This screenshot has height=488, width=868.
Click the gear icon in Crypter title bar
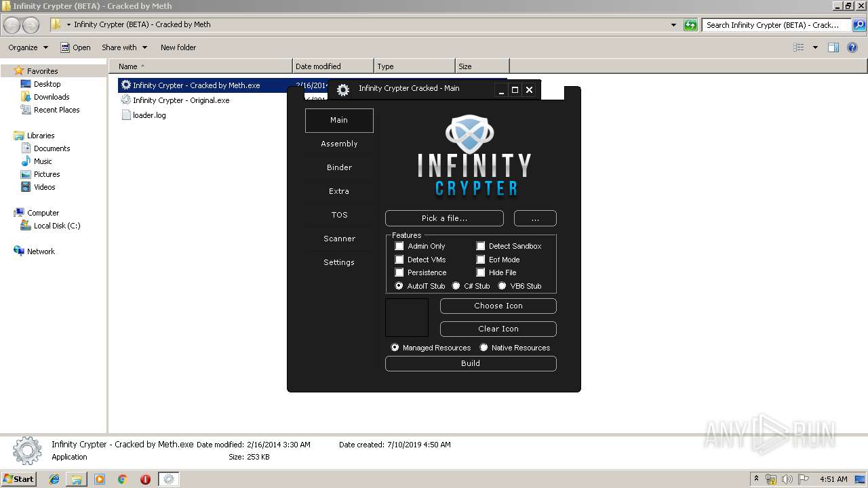[x=343, y=89]
